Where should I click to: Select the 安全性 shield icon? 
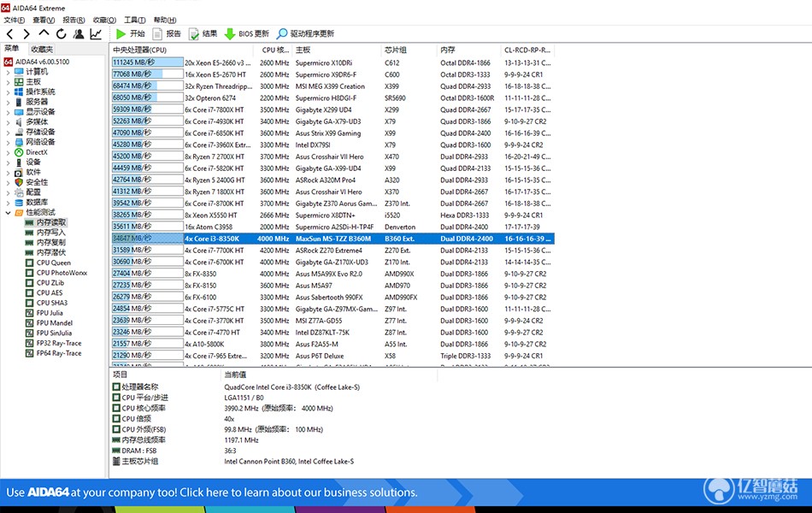[x=19, y=182]
